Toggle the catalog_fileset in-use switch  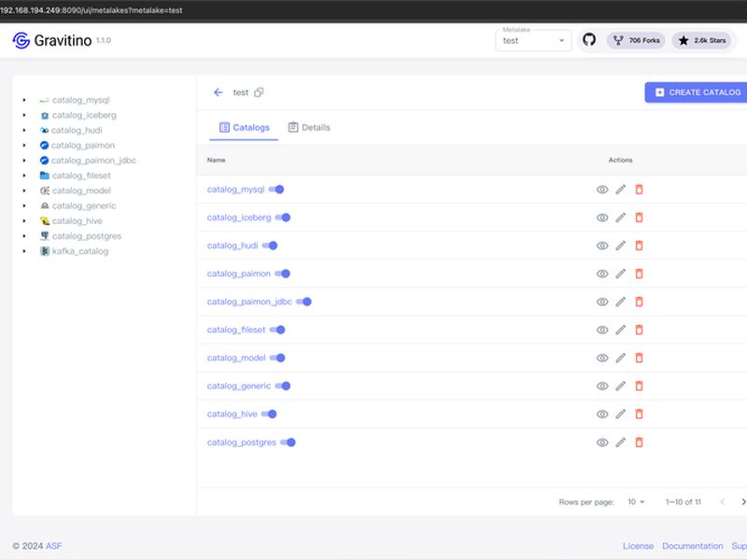coord(277,330)
